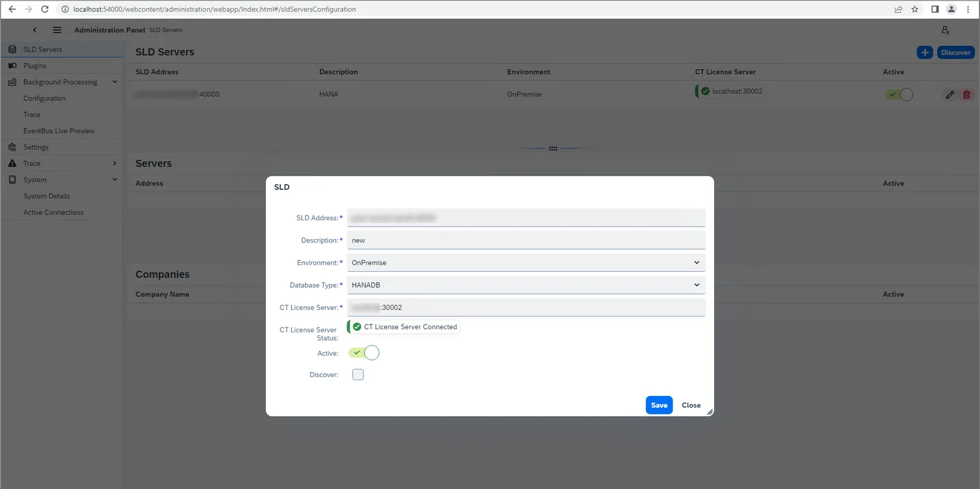Open the browser profile icon
Image resolution: width=980 pixels, height=489 pixels.
pos(951,9)
